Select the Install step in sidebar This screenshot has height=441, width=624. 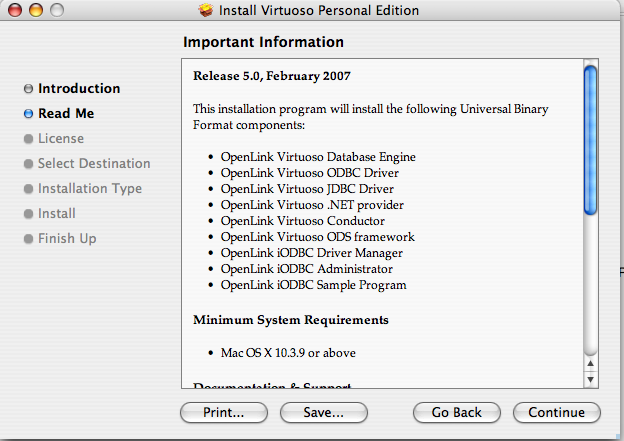[x=57, y=213]
